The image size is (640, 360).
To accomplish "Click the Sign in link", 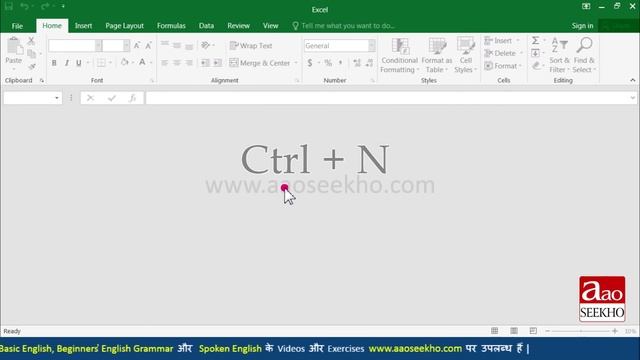I will pyautogui.click(x=582, y=26).
